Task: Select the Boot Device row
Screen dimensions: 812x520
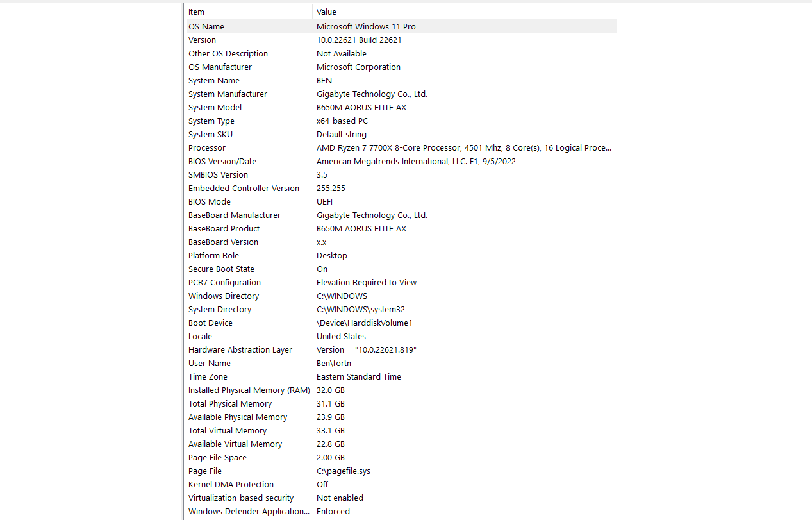Action: (401, 323)
